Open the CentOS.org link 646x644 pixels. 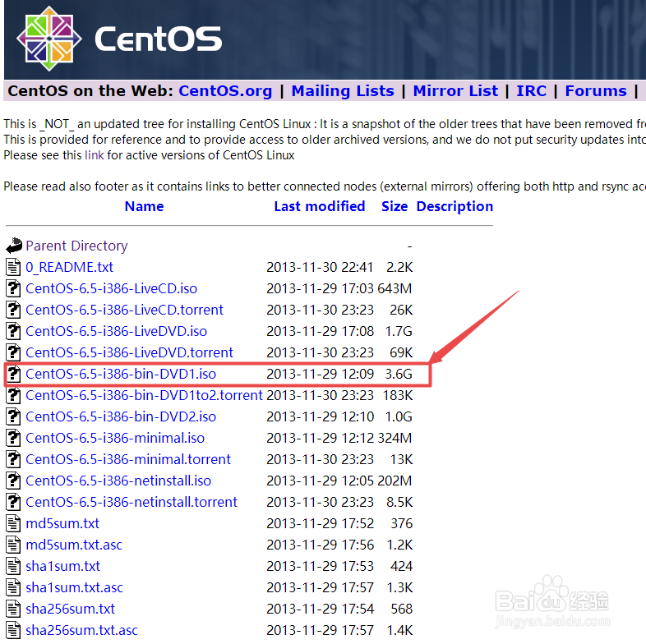225,91
